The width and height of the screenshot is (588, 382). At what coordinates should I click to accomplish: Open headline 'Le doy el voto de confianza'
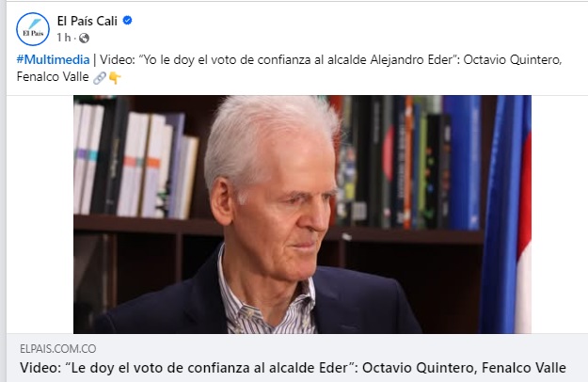coord(293,368)
